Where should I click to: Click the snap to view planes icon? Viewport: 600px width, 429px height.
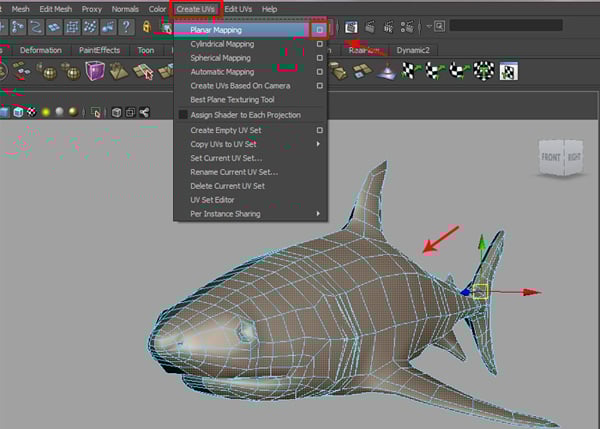pos(54,27)
